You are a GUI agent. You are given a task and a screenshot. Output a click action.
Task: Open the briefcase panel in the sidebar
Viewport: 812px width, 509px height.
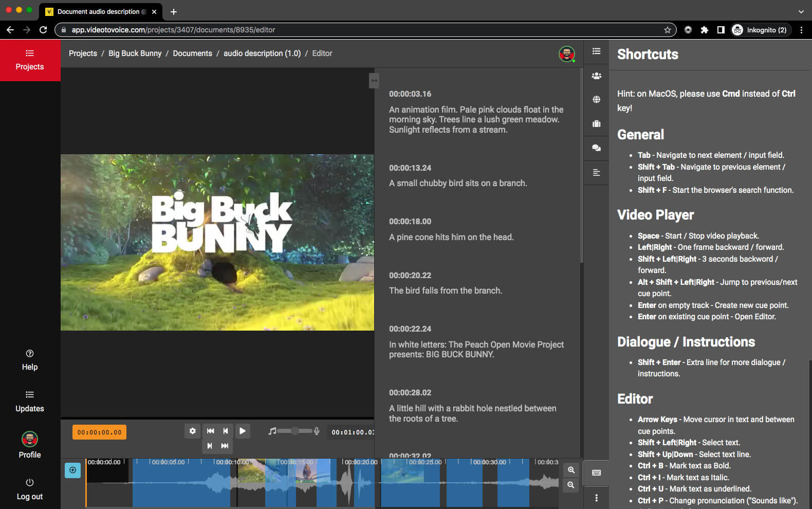tap(596, 124)
